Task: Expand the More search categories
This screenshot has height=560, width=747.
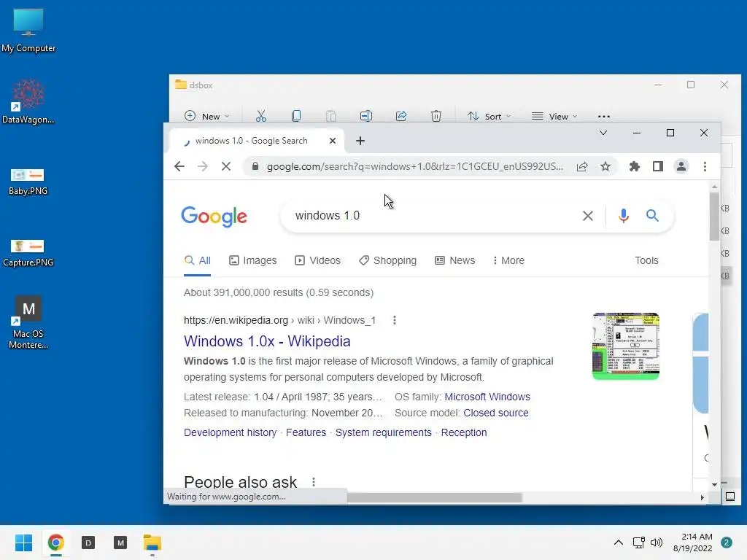Action: point(508,260)
